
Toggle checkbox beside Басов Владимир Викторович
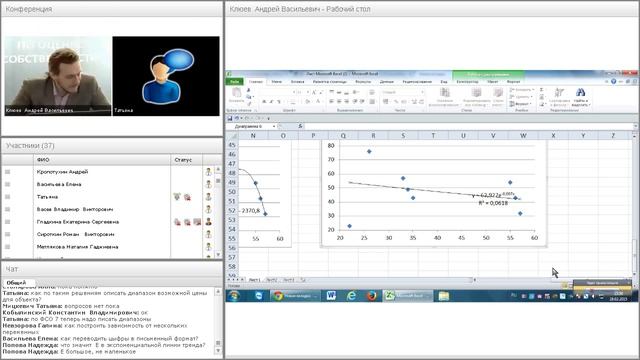click(x=7, y=209)
